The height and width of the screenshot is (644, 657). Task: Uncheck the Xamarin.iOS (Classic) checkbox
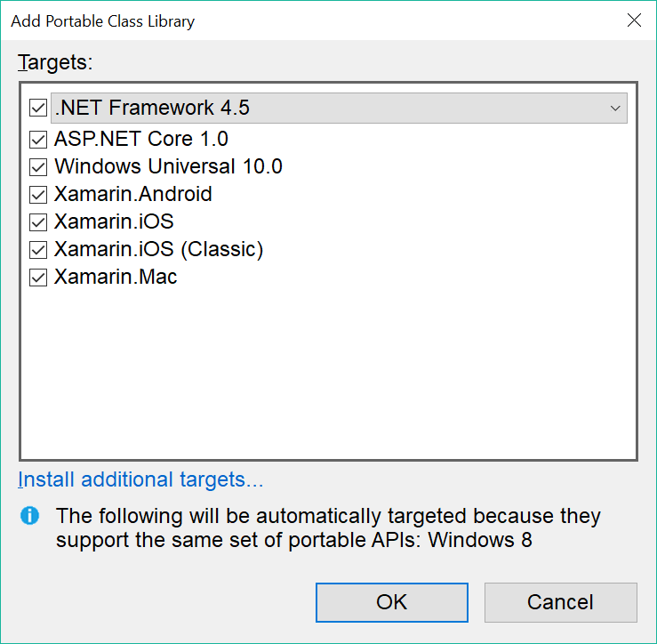coord(38,250)
